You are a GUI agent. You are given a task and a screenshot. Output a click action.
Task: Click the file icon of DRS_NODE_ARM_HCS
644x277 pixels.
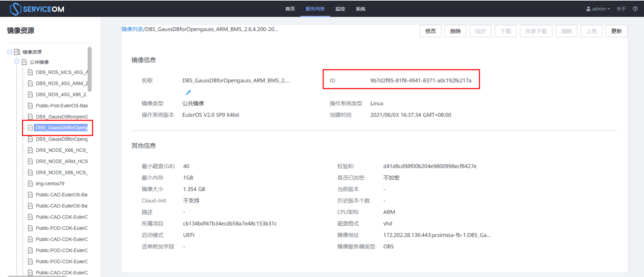click(x=30, y=161)
